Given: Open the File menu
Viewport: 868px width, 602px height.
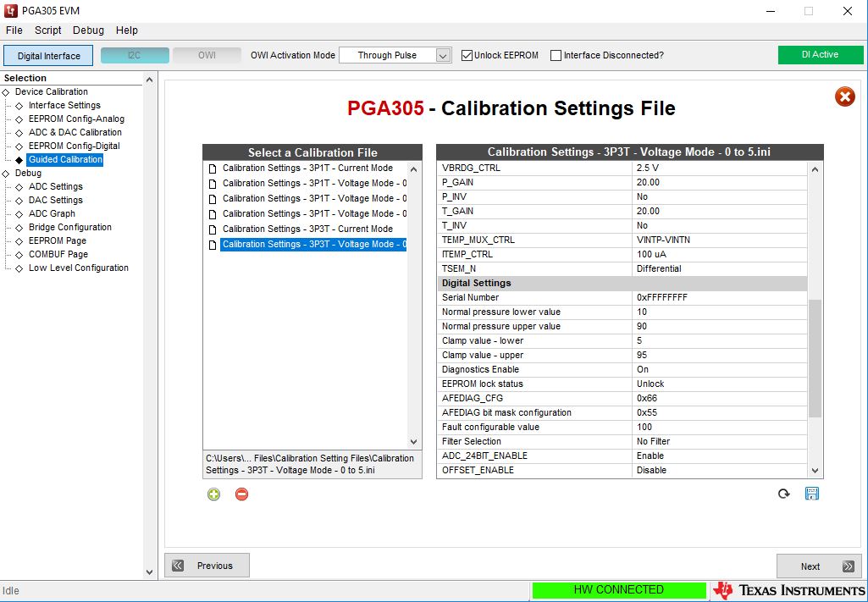Looking at the screenshot, I should (x=14, y=30).
